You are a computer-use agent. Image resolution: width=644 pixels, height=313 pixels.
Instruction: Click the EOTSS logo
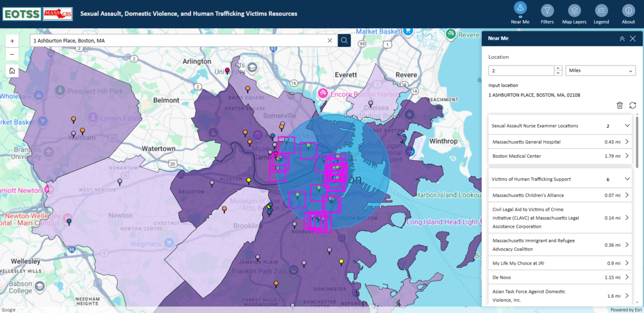(x=21, y=14)
